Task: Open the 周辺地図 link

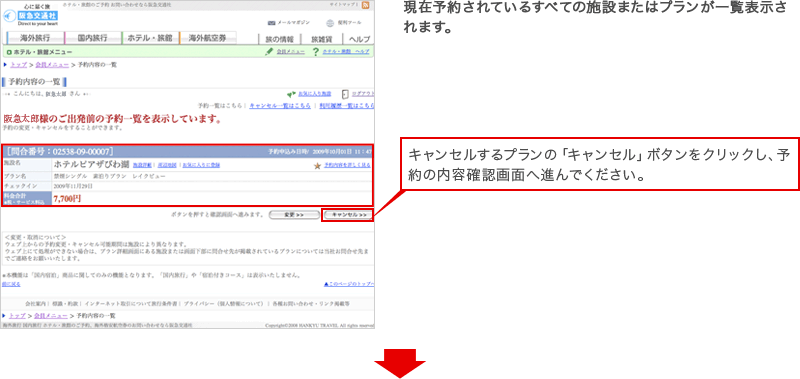Action: 166,166
